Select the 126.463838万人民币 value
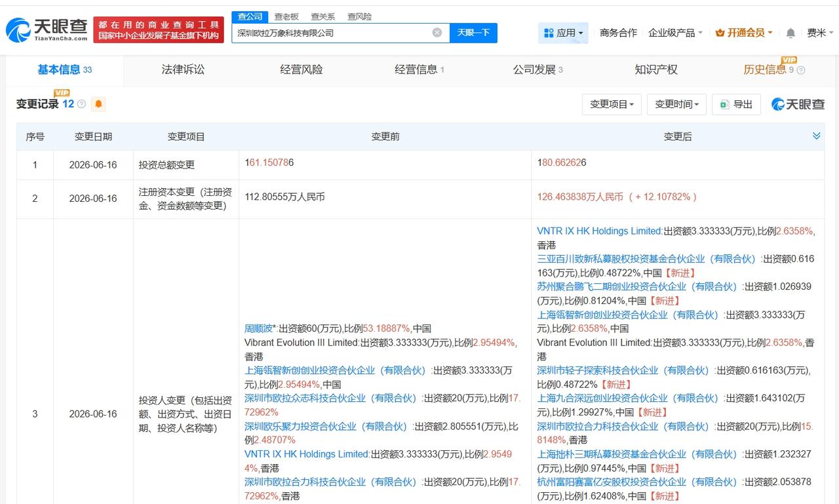 coord(580,197)
